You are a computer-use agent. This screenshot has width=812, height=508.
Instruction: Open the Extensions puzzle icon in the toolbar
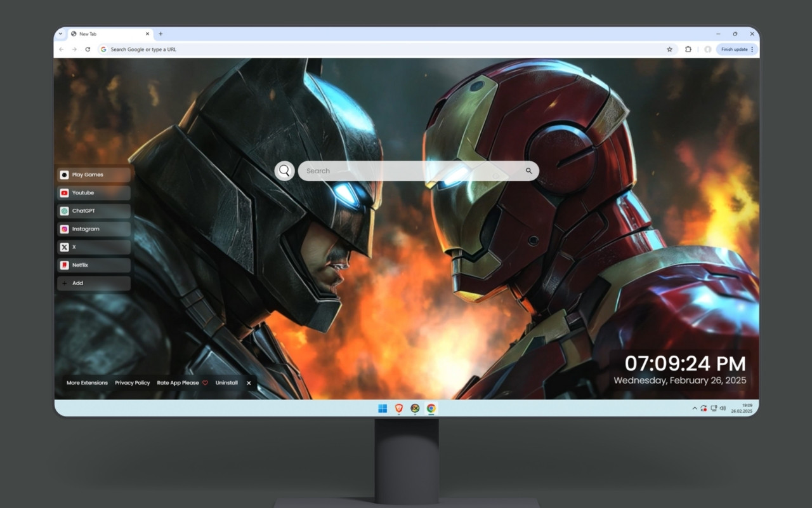point(688,49)
